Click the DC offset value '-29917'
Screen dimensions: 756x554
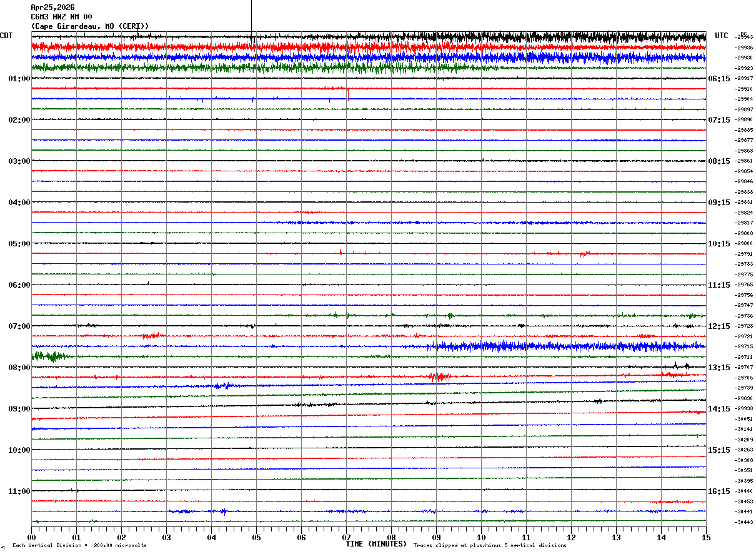(x=744, y=79)
